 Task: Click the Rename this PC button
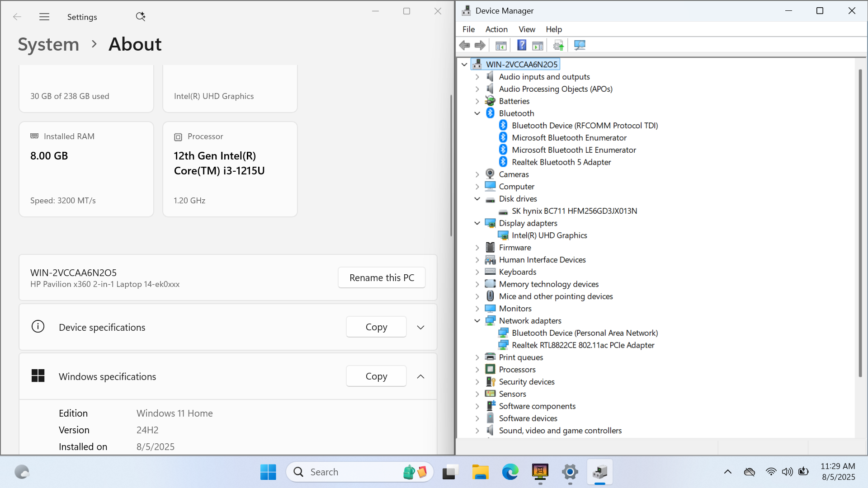pos(382,277)
